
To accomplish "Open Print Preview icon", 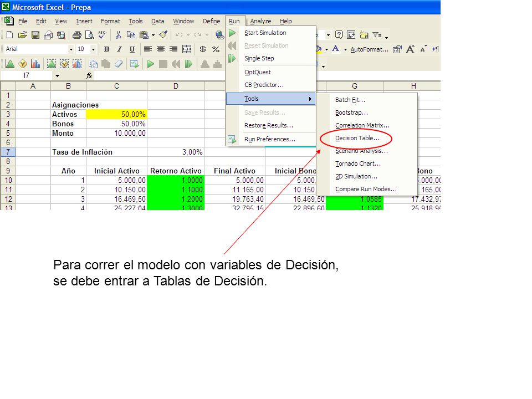I will click(90, 34).
